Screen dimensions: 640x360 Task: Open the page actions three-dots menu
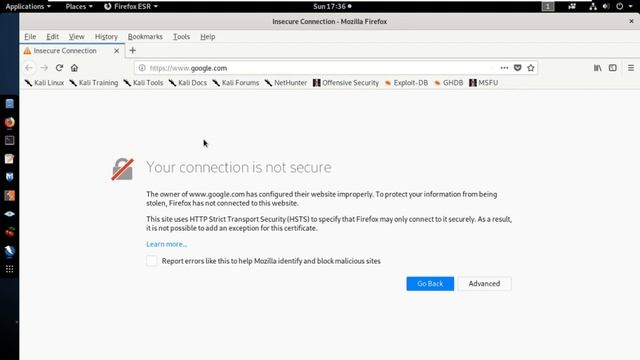coord(504,68)
